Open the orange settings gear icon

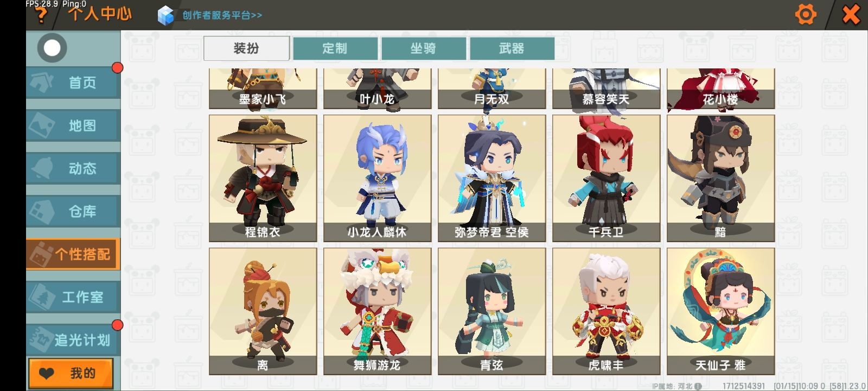[806, 14]
